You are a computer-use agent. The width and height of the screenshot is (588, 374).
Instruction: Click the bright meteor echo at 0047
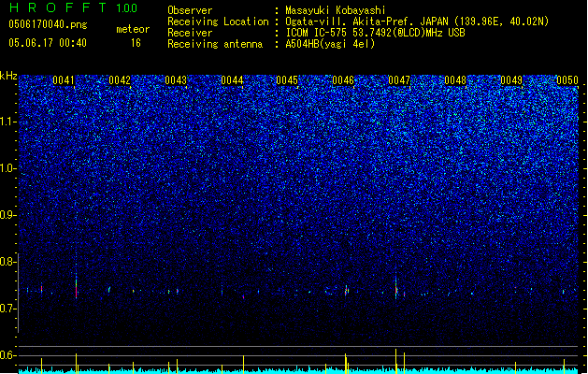(396, 288)
